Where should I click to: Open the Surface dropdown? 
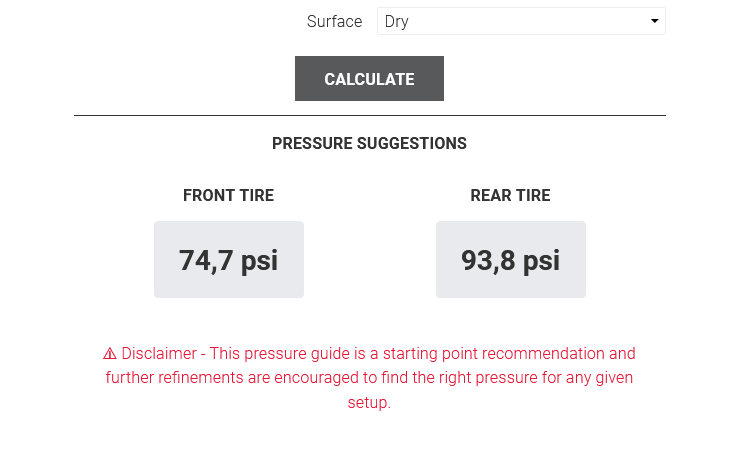pyautogui.click(x=520, y=21)
